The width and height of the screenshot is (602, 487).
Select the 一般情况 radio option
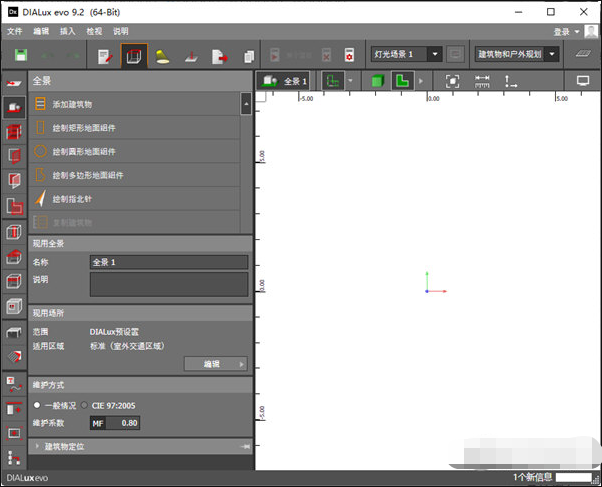pos(38,404)
